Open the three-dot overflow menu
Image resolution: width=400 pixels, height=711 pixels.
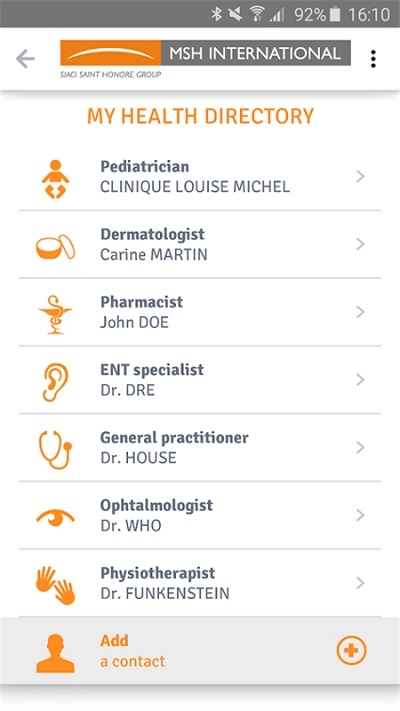(373, 59)
